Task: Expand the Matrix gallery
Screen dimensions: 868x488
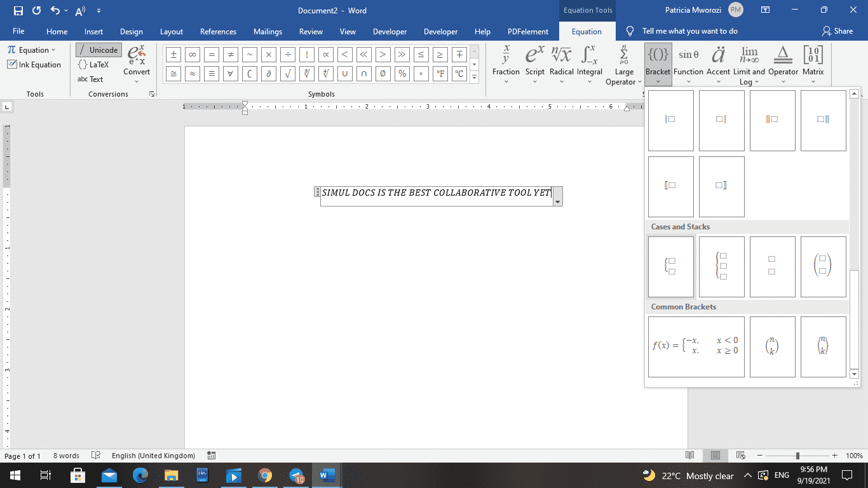Action: (x=813, y=81)
